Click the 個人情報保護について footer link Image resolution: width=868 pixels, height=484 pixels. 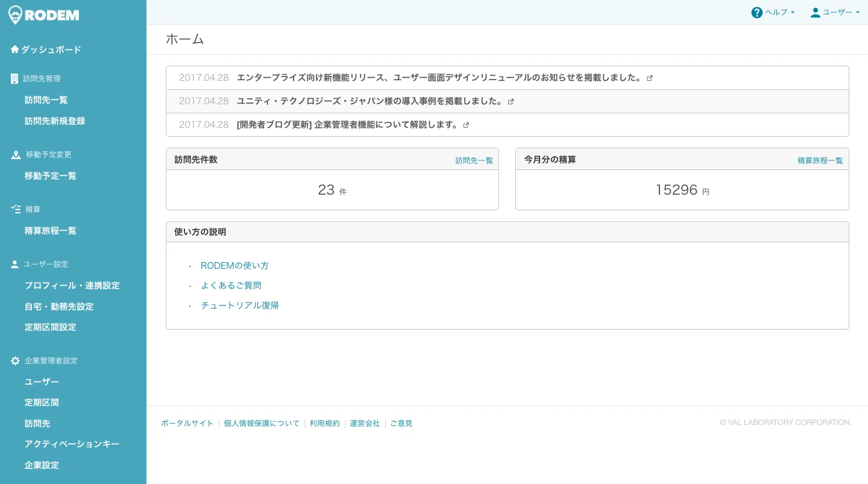pos(262,424)
